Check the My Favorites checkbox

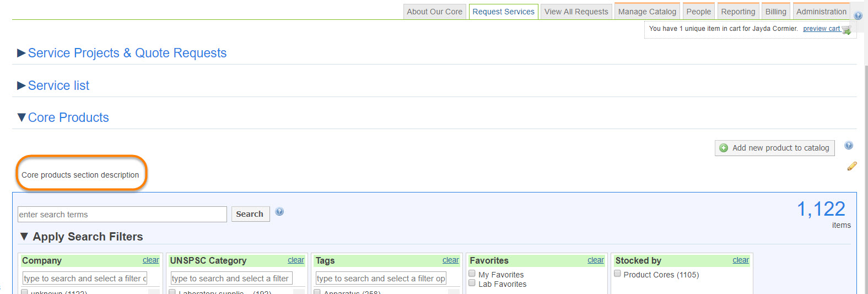tap(472, 274)
